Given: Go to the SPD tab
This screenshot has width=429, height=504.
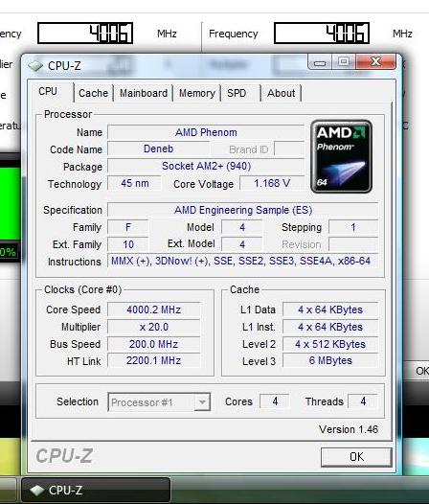Looking at the screenshot, I should [x=237, y=93].
